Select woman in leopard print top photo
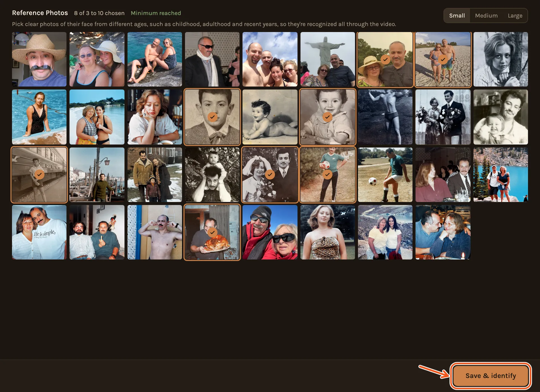The height and width of the screenshot is (392, 540). pyautogui.click(x=327, y=232)
